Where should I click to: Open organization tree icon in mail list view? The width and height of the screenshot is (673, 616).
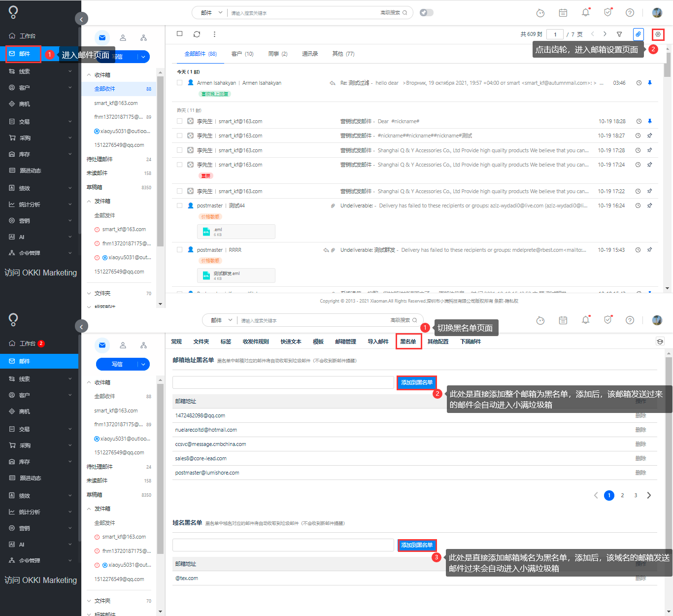click(x=143, y=37)
